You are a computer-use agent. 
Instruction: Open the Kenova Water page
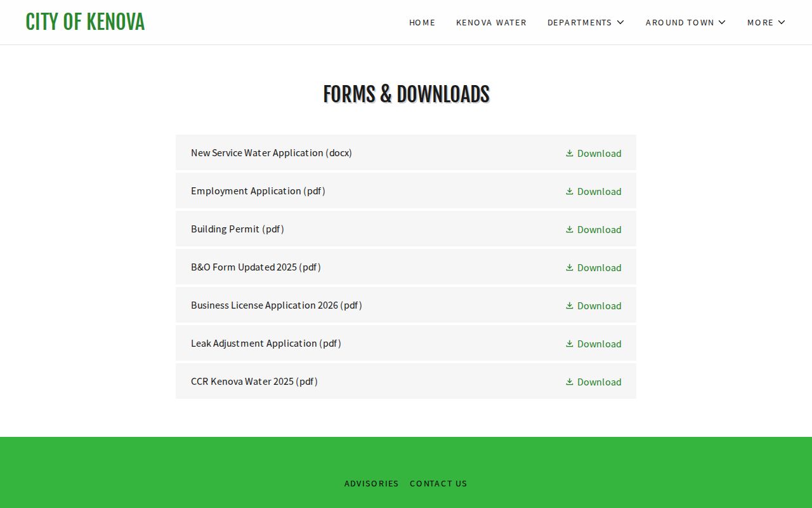(491, 22)
